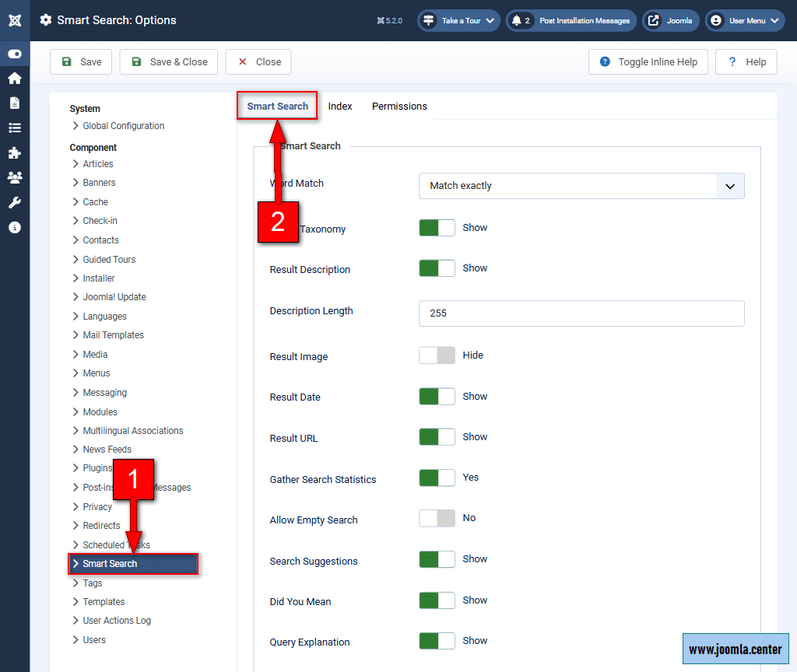This screenshot has width=797, height=672.
Task: Click the Description Length input field
Action: [581, 313]
